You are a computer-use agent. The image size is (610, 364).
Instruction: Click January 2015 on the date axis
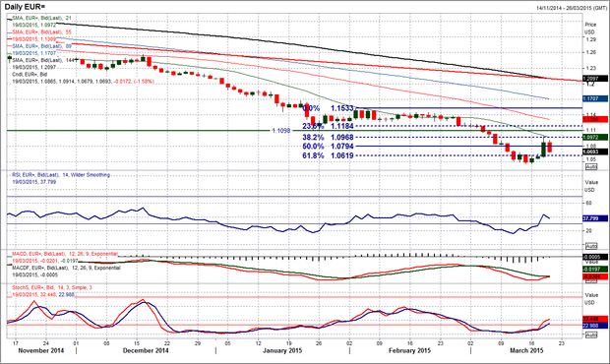coord(282,350)
